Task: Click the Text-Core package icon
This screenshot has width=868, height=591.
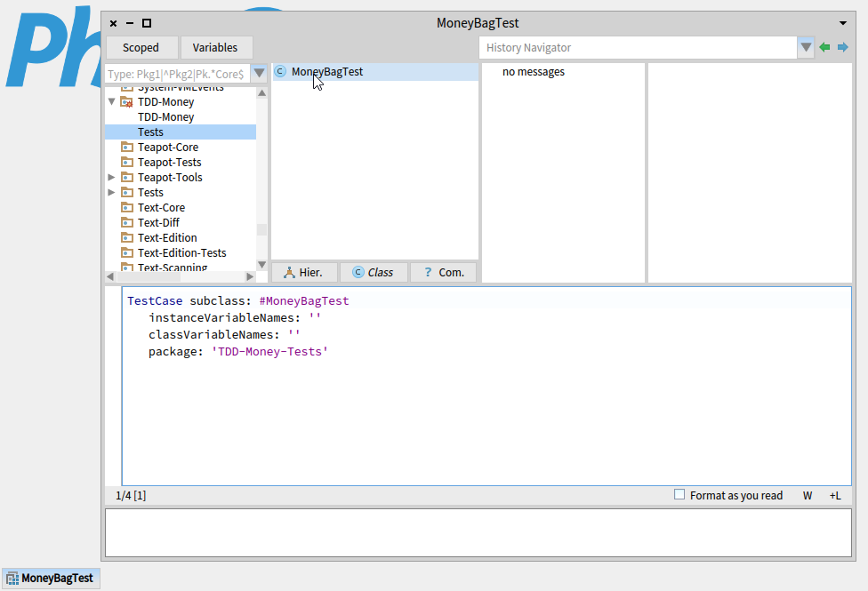Action: pos(127,207)
